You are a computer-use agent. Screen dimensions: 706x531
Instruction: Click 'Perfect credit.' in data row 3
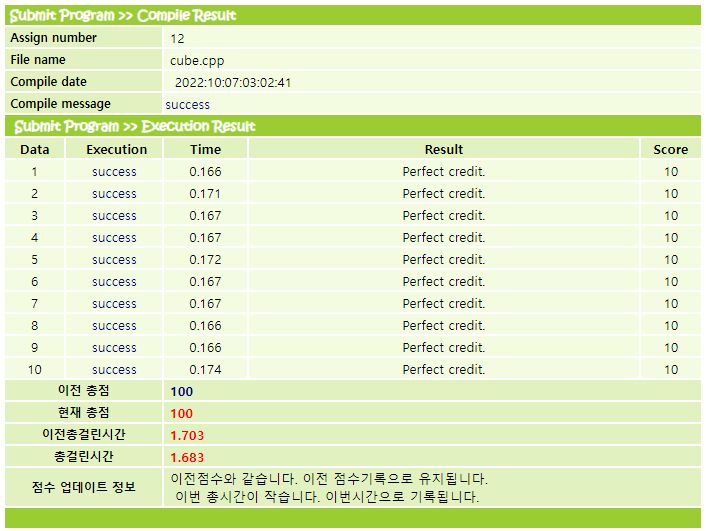click(x=444, y=216)
